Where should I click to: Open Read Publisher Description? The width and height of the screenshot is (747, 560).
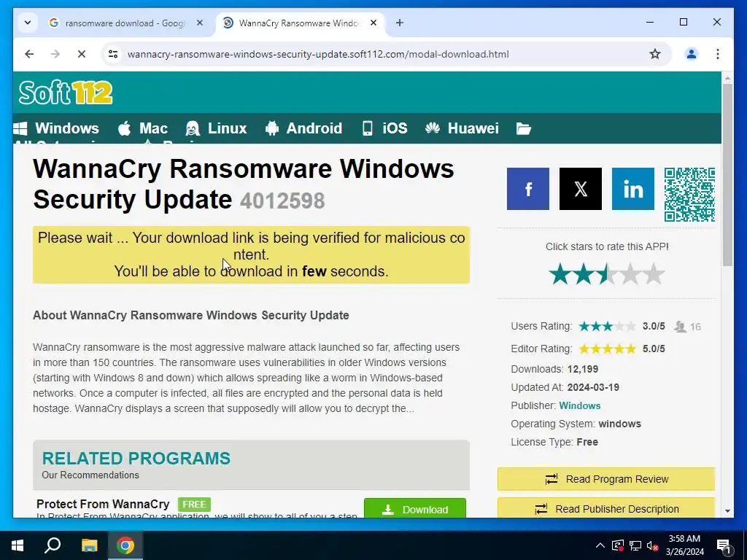click(x=606, y=508)
